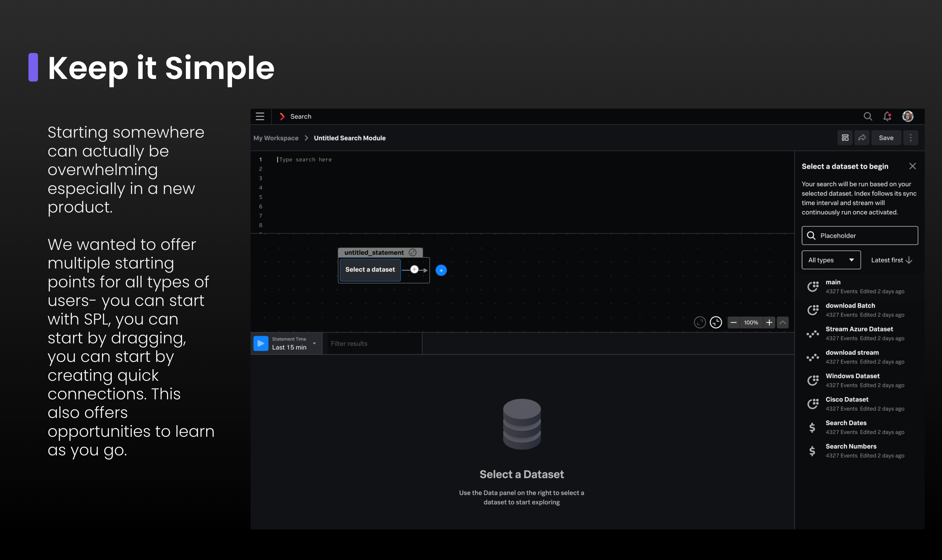
Task: Run the search with blue play button
Action: tap(261, 343)
